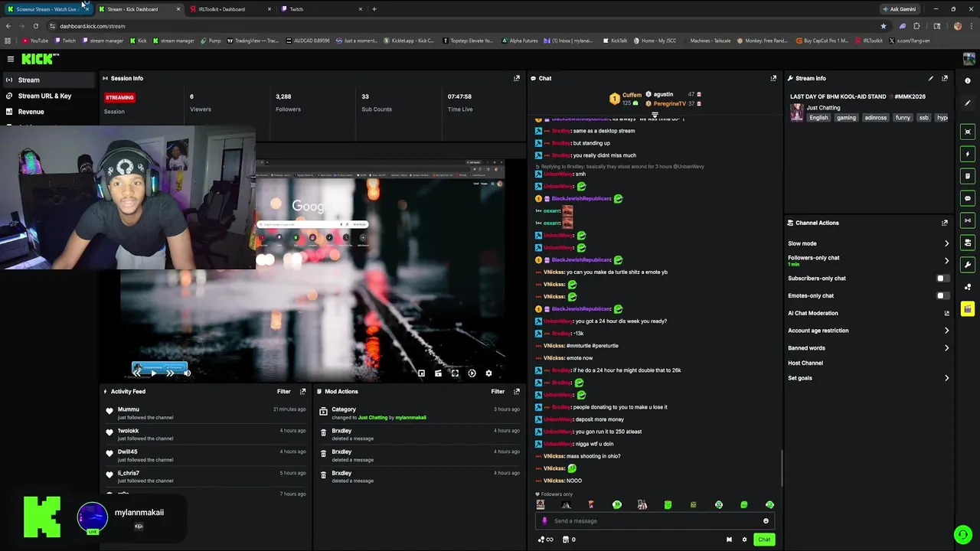Viewport: 980px width, 551px height.
Task: Open Mod Actions Filter
Action: [498, 391]
